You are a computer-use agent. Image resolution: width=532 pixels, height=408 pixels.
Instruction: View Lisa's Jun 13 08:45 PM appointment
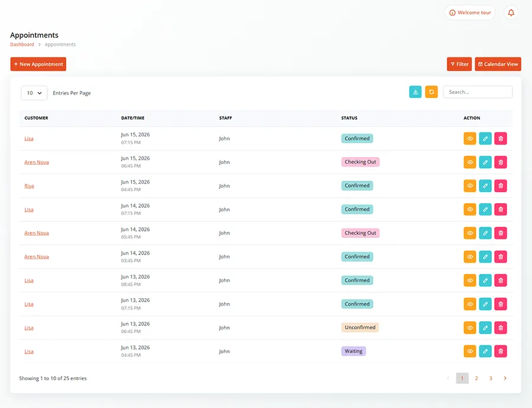click(x=470, y=280)
